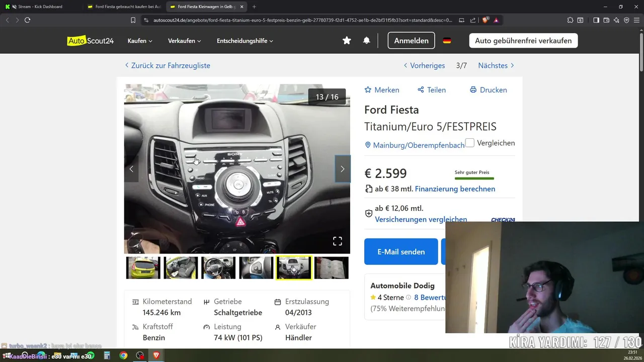
Task: Open Brave Rewards triangle icon
Action: [x=496, y=20]
